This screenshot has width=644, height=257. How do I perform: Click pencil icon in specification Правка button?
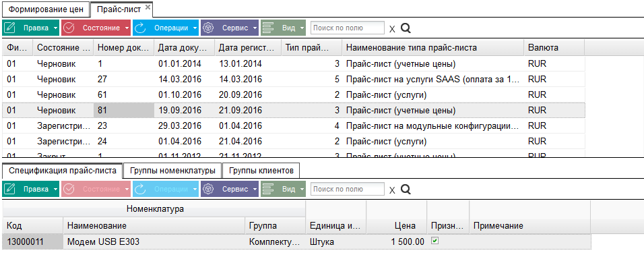[9, 189]
